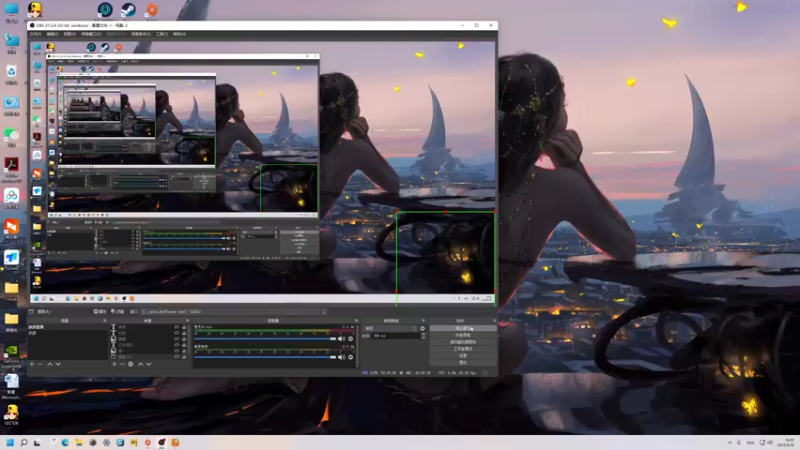Screen dimensions: 800x450
Task: Open the Desktop Audio channel gear settings
Action: [x=351, y=357]
